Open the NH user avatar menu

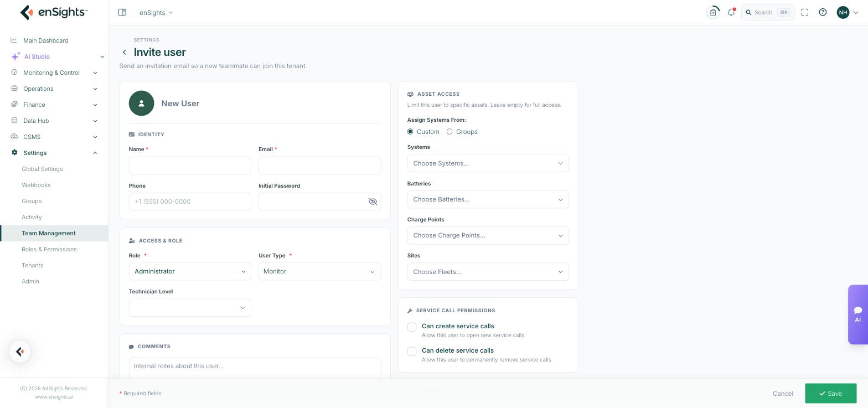click(843, 12)
